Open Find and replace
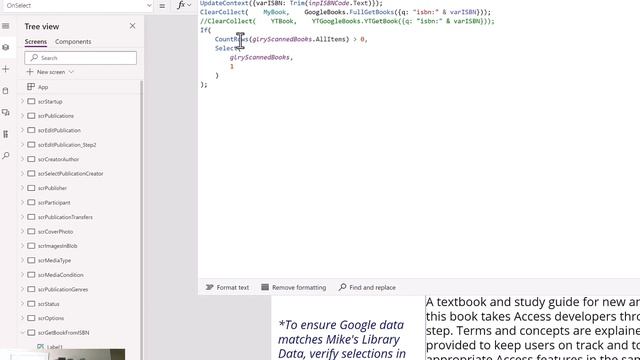The height and width of the screenshot is (360, 640). [367, 287]
